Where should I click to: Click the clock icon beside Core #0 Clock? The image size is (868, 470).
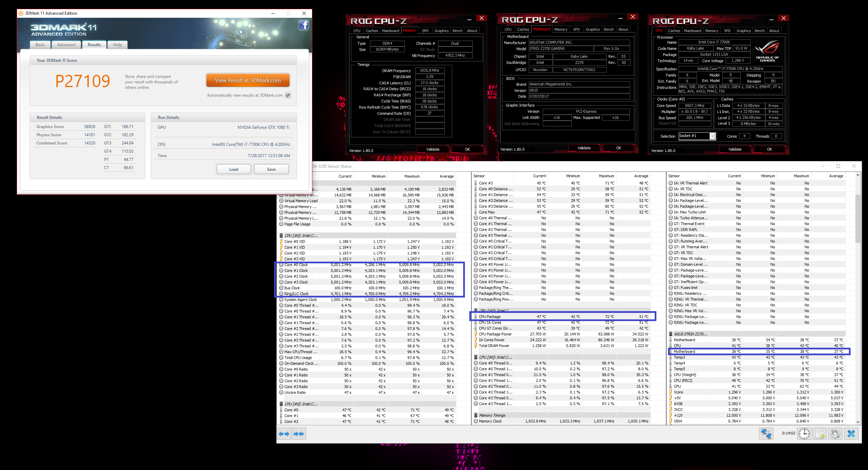coord(281,265)
